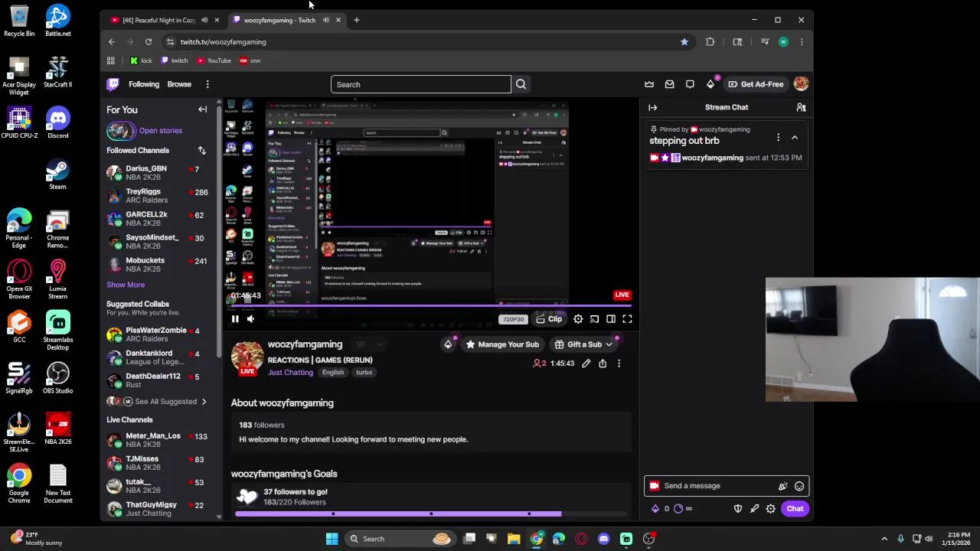The image size is (980, 551).
Task: Open pinned message options menu
Action: tap(778, 138)
